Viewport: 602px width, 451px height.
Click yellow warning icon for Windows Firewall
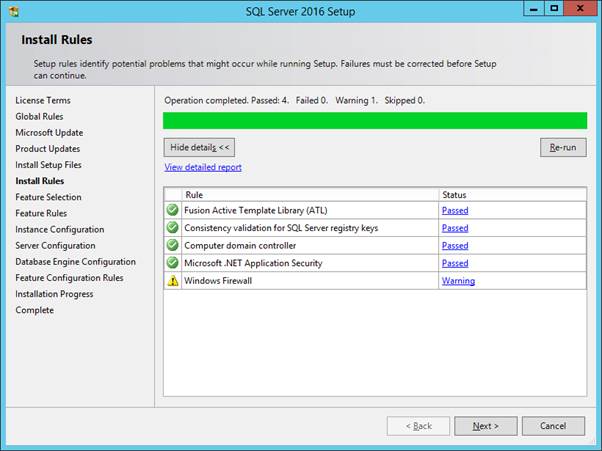[x=173, y=281]
